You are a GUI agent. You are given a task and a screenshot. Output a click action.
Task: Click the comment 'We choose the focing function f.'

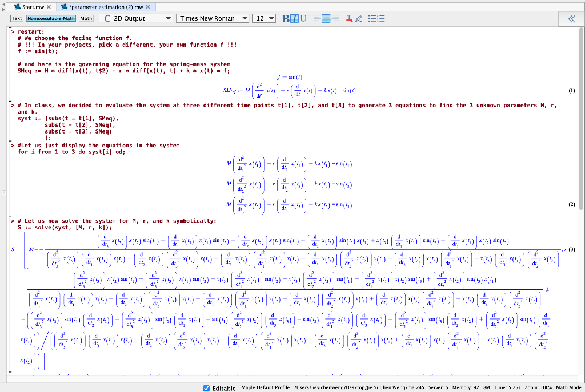pos(75,38)
